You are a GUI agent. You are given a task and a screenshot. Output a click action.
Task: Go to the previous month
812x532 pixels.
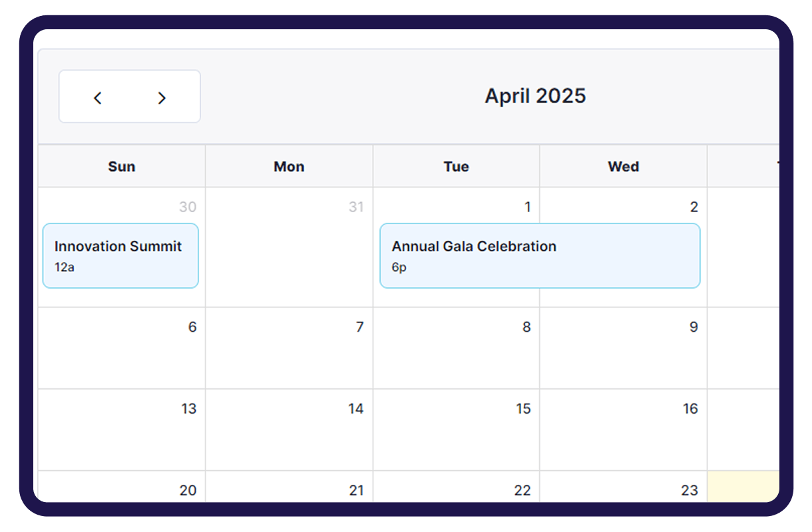(x=98, y=98)
